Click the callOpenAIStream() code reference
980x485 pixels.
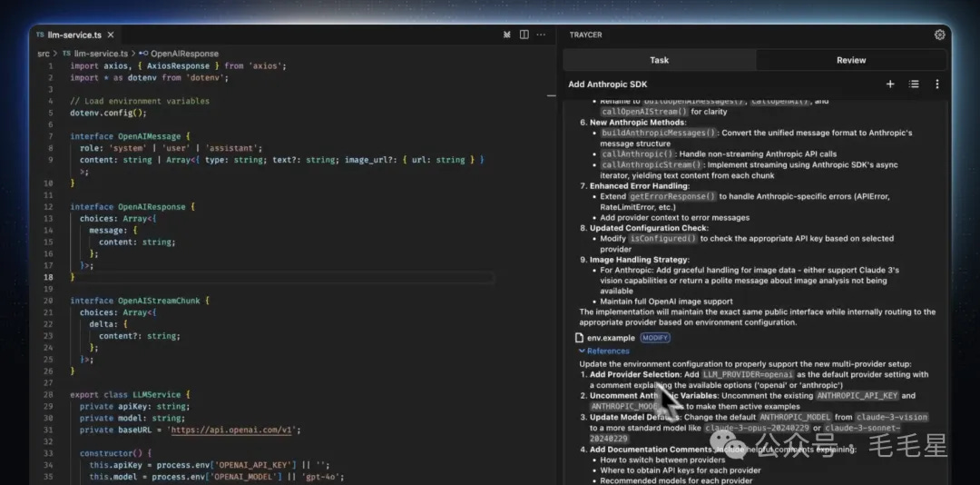pyautogui.click(x=644, y=112)
